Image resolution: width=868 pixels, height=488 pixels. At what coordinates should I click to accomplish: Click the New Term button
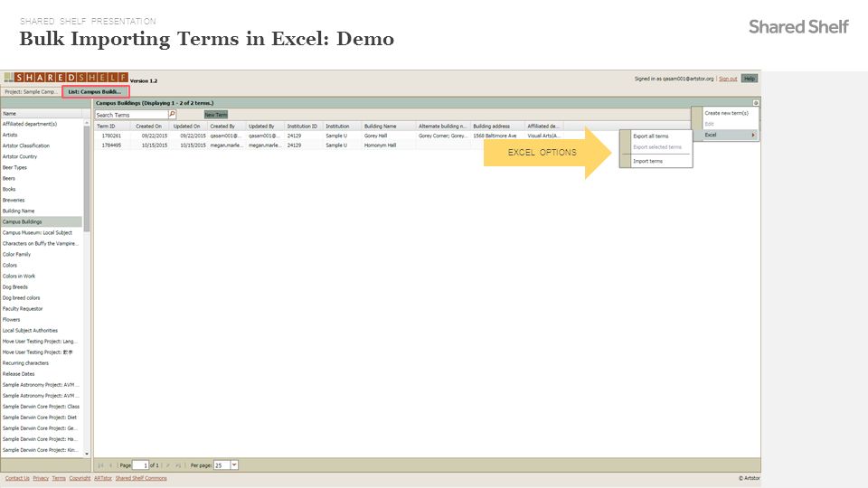(x=216, y=115)
